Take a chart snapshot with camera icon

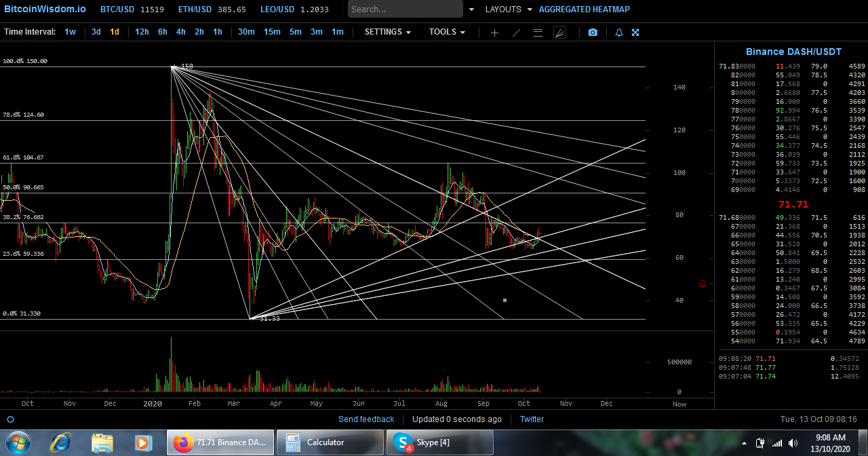593,33
